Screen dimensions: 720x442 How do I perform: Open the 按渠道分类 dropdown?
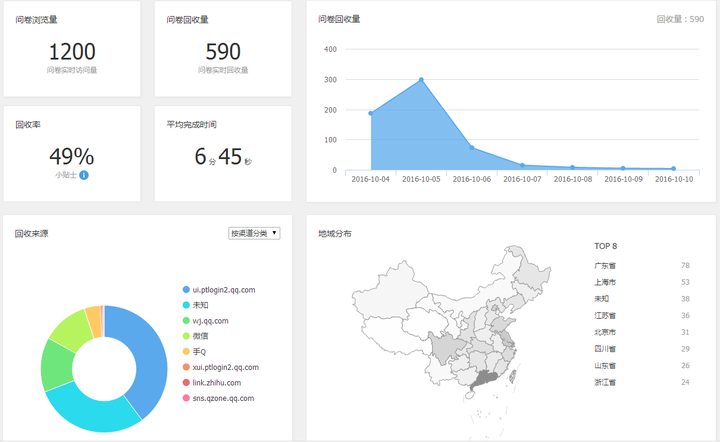tap(254, 233)
